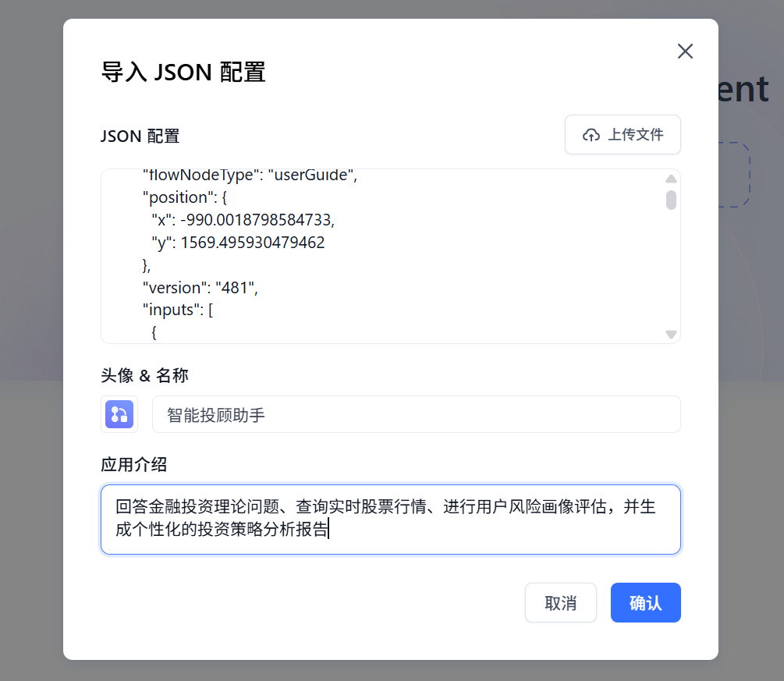Screen dimensions: 784x681
Task: Click the "x": -990.0018798584733 line
Action: pos(243,220)
